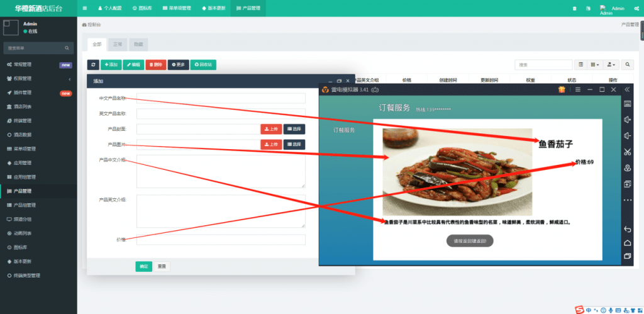Toggle the sidebar hamburger menu icon

pyautogui.click(x=85, y=8)
